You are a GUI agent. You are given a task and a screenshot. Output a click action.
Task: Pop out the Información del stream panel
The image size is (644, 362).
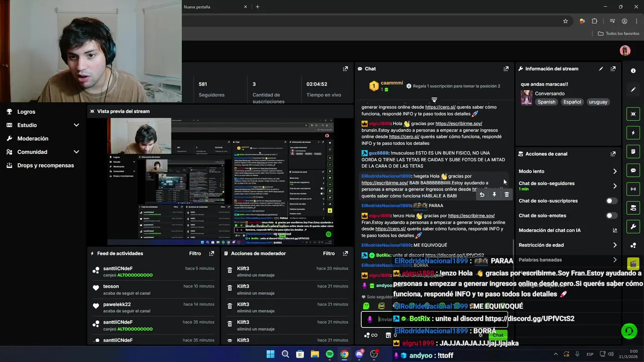pyautogui.click(x=613, y=69)
